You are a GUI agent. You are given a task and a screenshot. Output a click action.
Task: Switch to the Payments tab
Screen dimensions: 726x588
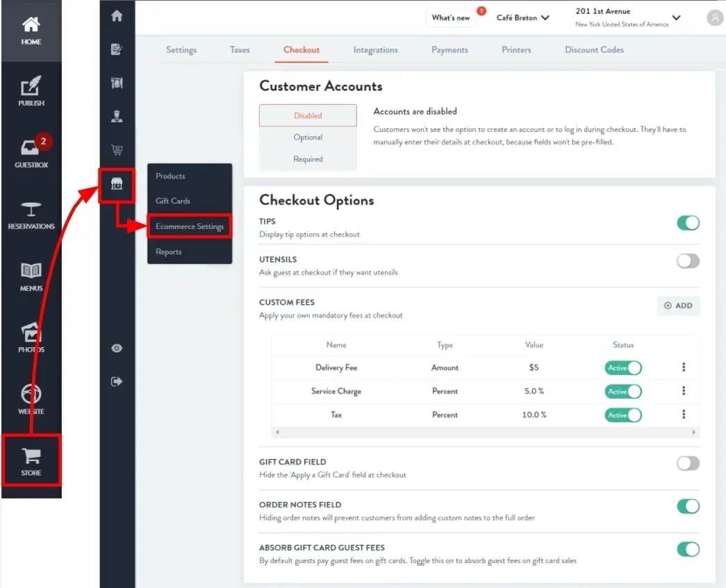(449, 50)
